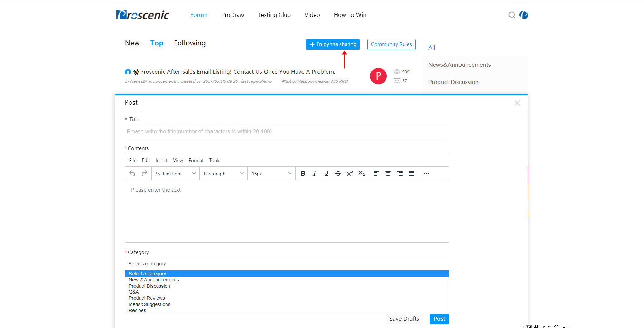Click the blue Post submit button
Viewport: 644px width, 328px height.
[x=439, y=319]
